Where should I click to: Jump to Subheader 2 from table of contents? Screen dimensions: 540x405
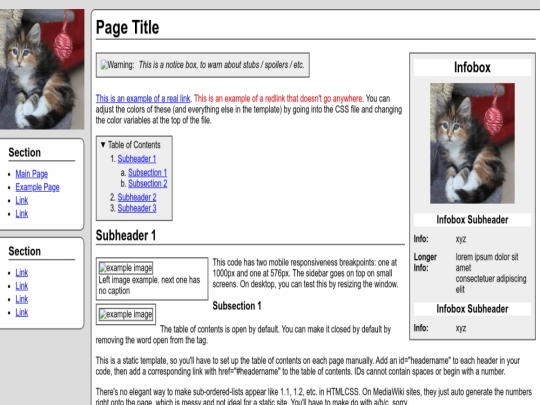pos(137,197)
